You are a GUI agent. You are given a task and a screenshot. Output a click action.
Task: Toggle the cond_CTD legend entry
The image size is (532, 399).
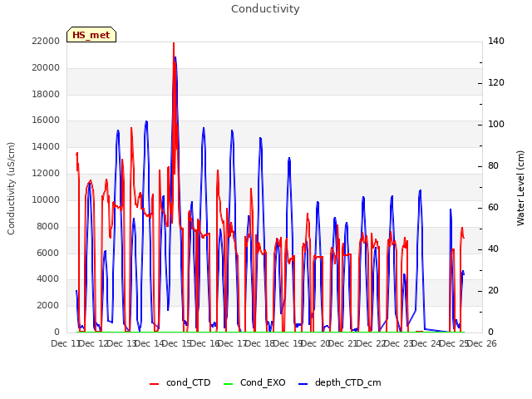pyautogui.click(x=180, y=382)
